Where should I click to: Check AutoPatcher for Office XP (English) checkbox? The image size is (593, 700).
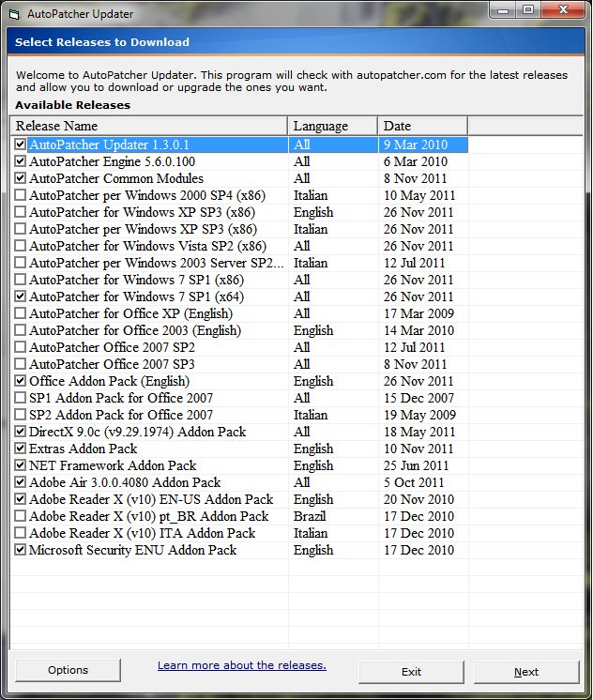coord(20,313)
